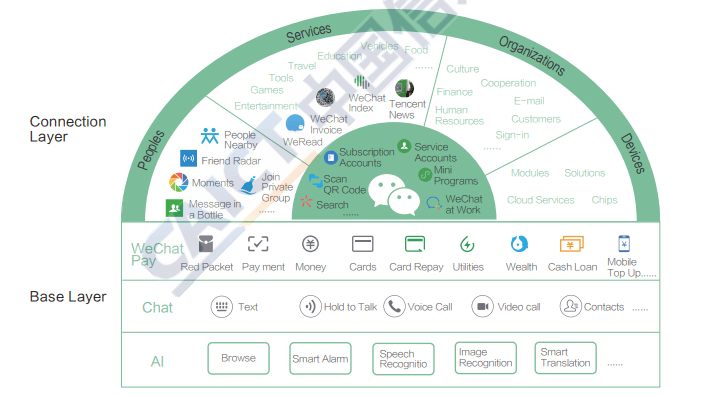723x397 pixels.
Task: Click the Wealth blue icon
Action: 519,243
